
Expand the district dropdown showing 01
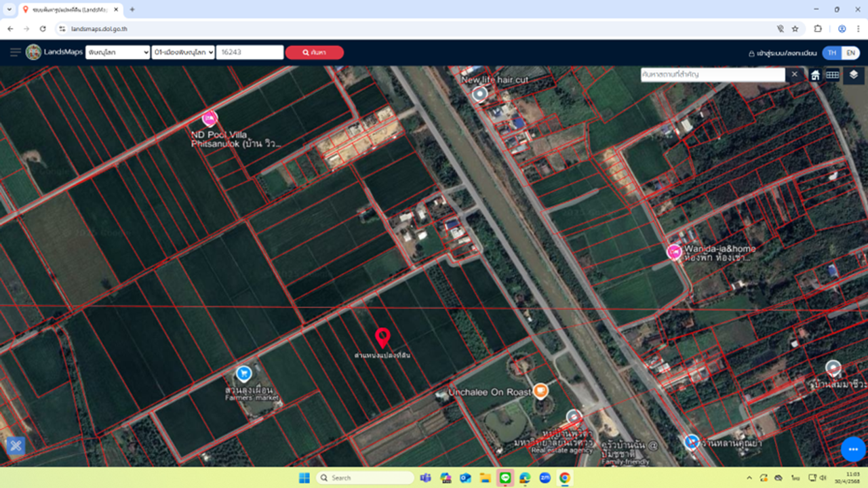[183, 52]
